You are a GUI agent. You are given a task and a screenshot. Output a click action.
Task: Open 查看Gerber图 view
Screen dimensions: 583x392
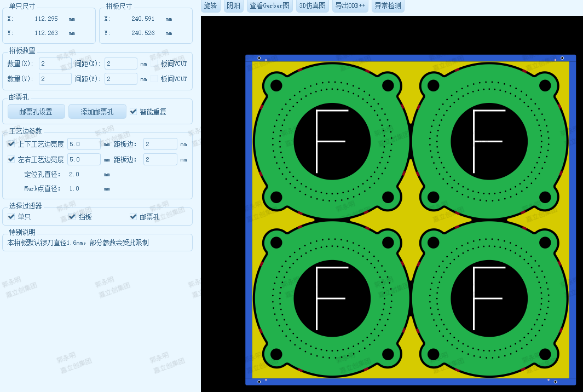point(269,6)
